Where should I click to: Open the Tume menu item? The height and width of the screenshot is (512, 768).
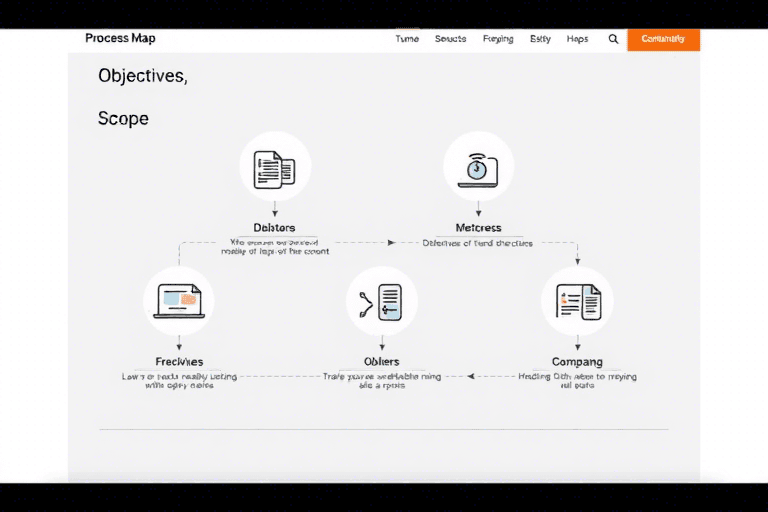tap(407, 39)
